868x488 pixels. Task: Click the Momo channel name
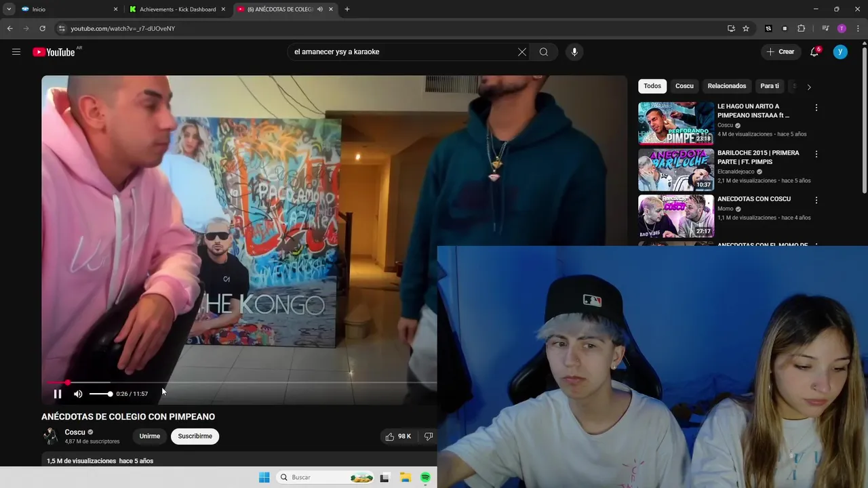click(x=726, y=209)
